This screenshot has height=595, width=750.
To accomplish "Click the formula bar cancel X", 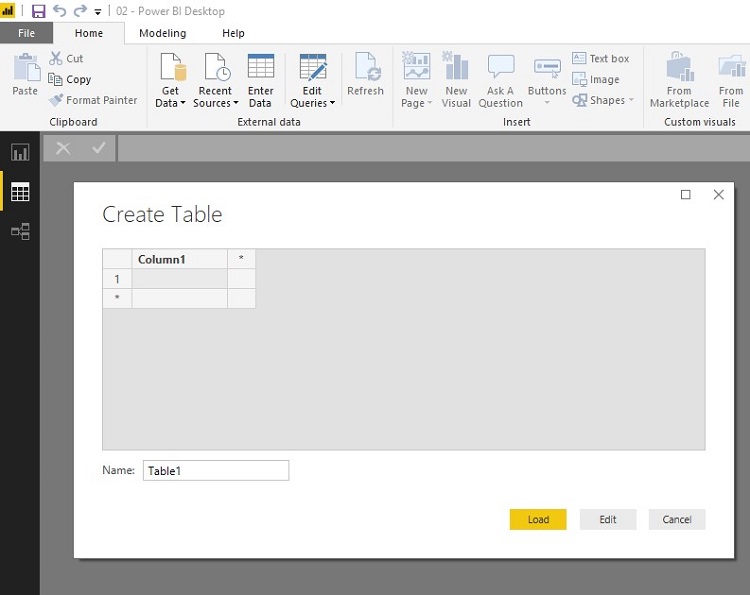I will (x=63, y=148).
